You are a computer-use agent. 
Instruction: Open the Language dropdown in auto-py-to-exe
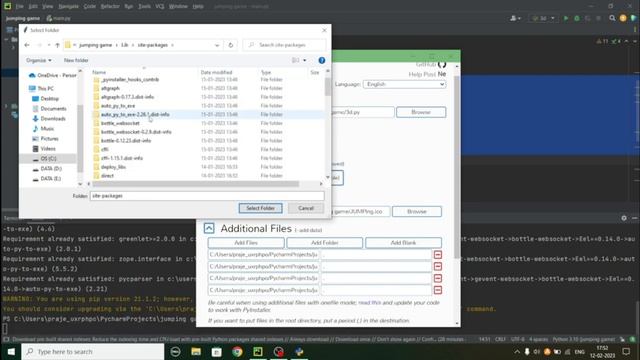pos(404,84)
